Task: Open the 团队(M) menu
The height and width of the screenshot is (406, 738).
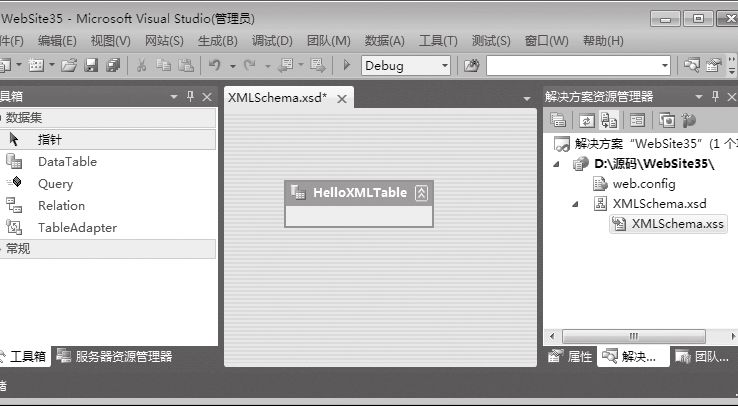Action: [x=329, y=41]
